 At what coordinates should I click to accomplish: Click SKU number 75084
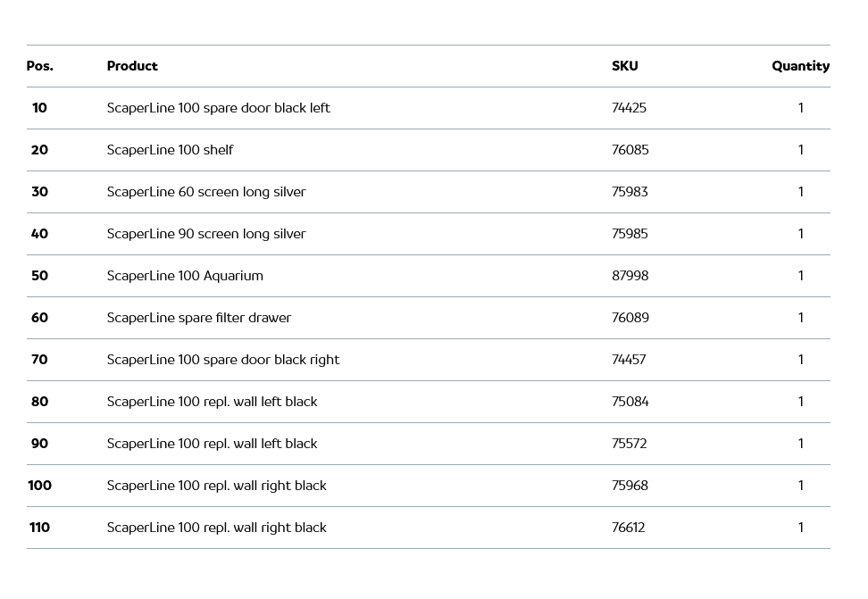click(630, 402)
